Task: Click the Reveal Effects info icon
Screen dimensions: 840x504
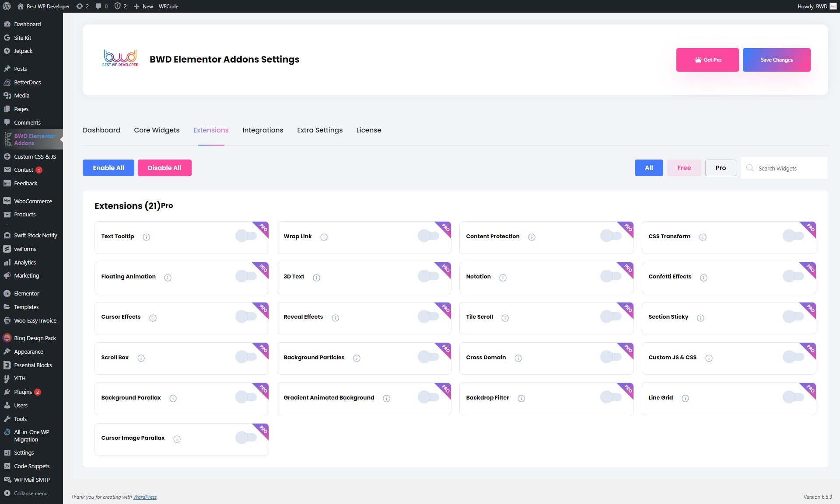Action: [336, 318]
